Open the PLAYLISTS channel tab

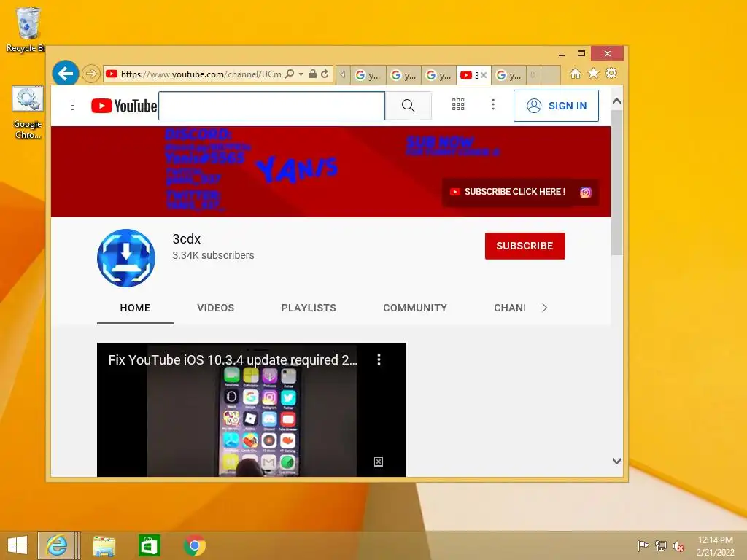(309, 308)
